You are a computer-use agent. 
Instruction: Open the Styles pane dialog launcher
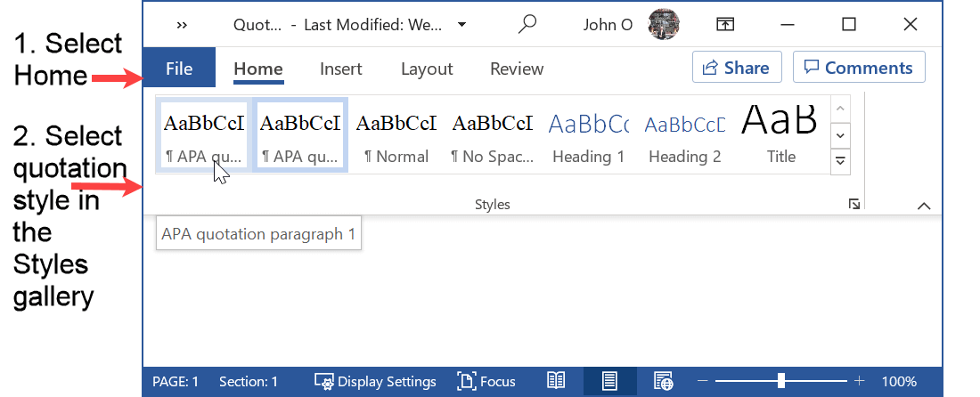[854, 204]
